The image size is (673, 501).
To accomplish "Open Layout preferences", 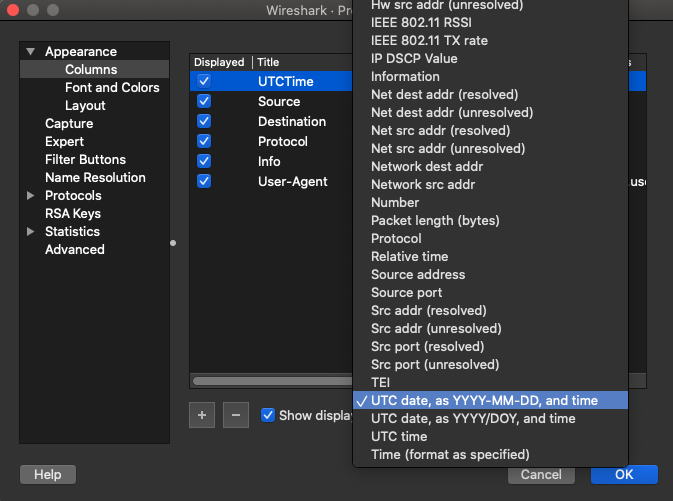I will click(x=85, y=105).
